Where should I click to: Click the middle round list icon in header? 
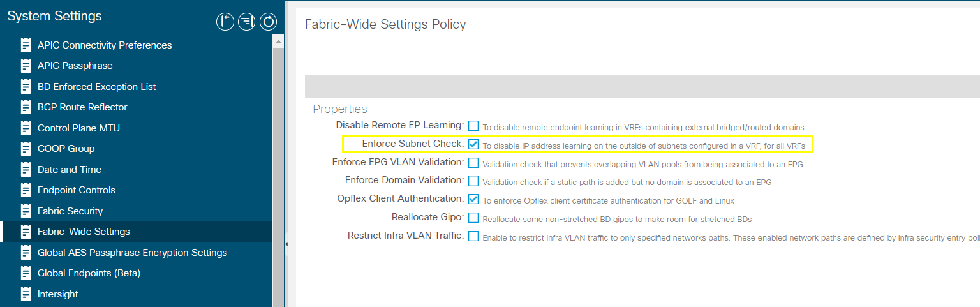click(247, 22)
